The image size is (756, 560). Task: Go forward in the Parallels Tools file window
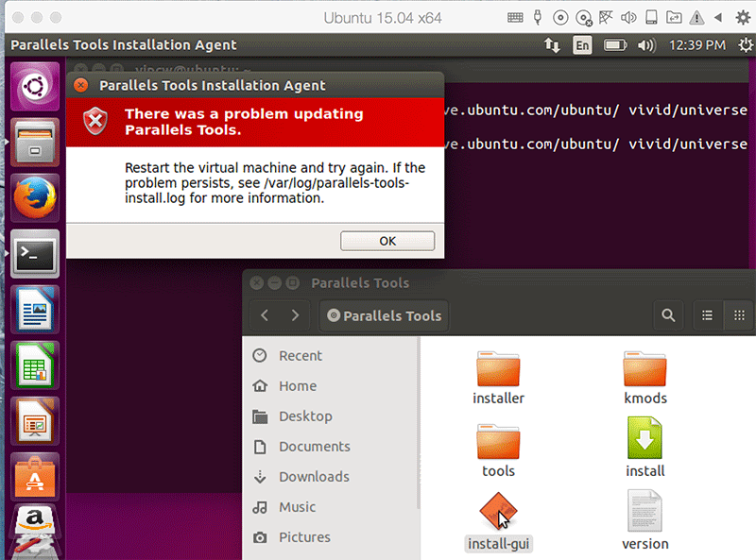point(295,315)
